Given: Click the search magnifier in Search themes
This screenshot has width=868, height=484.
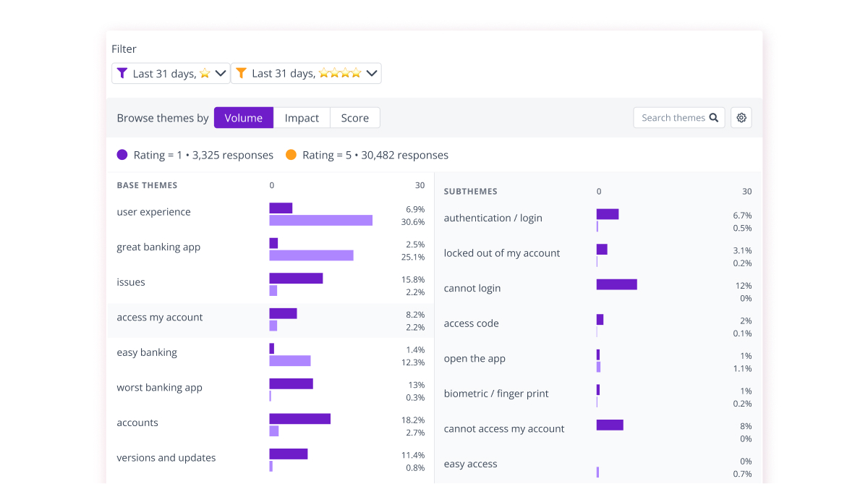Looking at the screenshot, I should [x=714, y=117].
